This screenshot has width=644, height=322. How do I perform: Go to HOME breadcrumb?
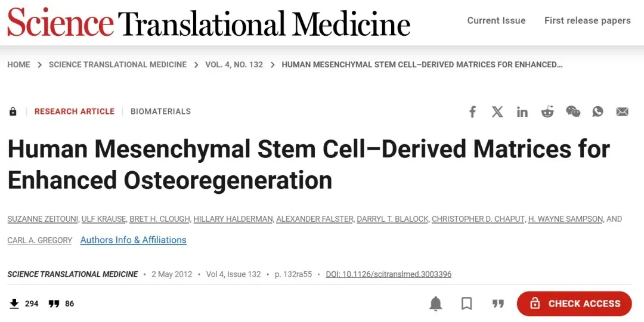click(19, 64)
